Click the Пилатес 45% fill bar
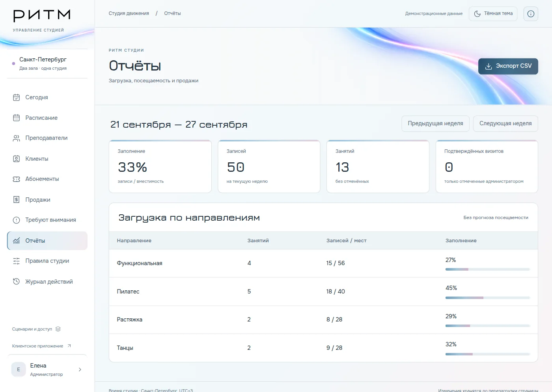The image size is (552, 392). click(x=488, y=298)
